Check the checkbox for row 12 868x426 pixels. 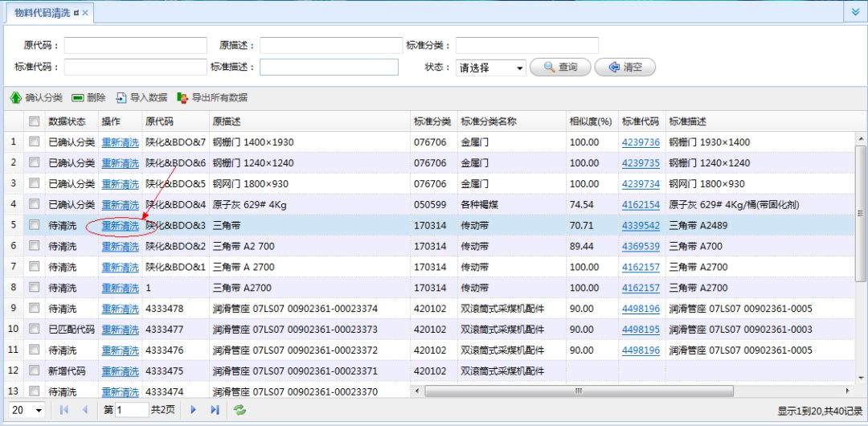pyautogui.click(x=35, y=370)
